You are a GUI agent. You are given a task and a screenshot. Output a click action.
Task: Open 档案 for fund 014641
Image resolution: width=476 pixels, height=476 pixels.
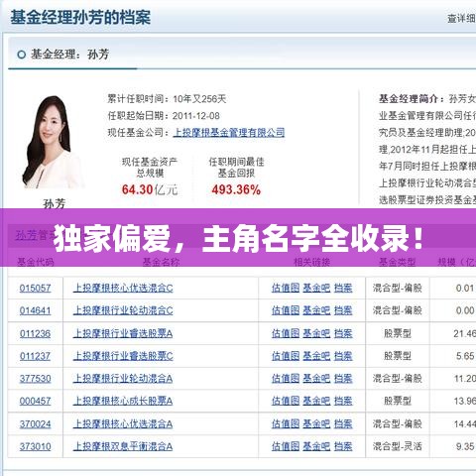[343, 310]
